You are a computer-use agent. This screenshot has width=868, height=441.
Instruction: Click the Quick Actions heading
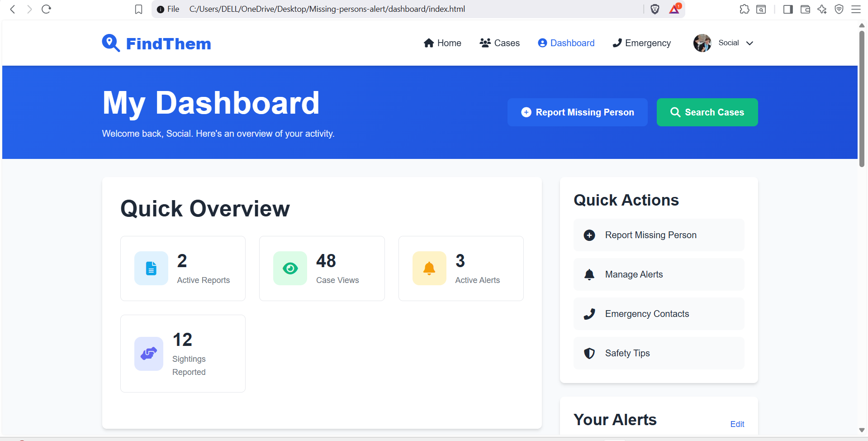point(626,200)
